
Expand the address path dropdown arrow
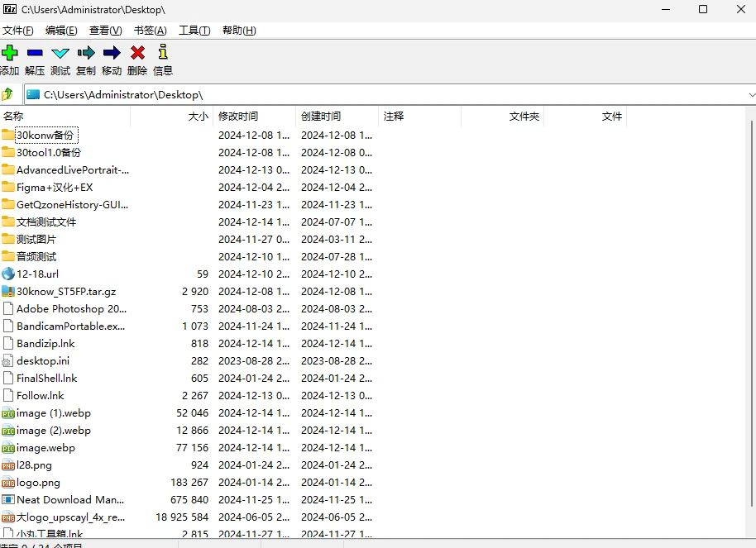(x=750, y=95)
